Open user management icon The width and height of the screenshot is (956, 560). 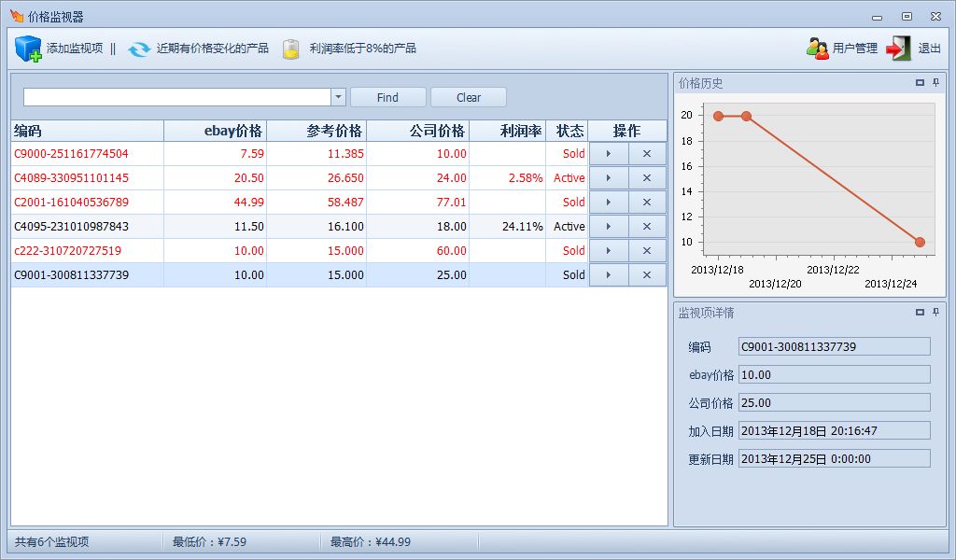coord(818,49)
